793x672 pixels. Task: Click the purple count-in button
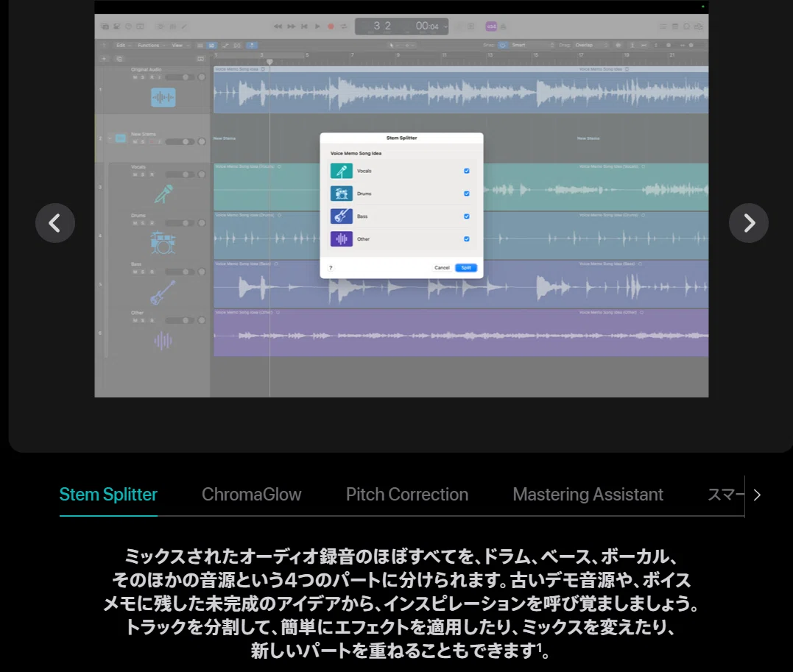coord(491,26)
